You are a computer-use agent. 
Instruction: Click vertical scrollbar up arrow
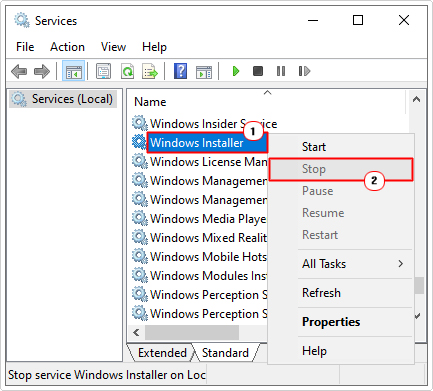click(416, 99)
